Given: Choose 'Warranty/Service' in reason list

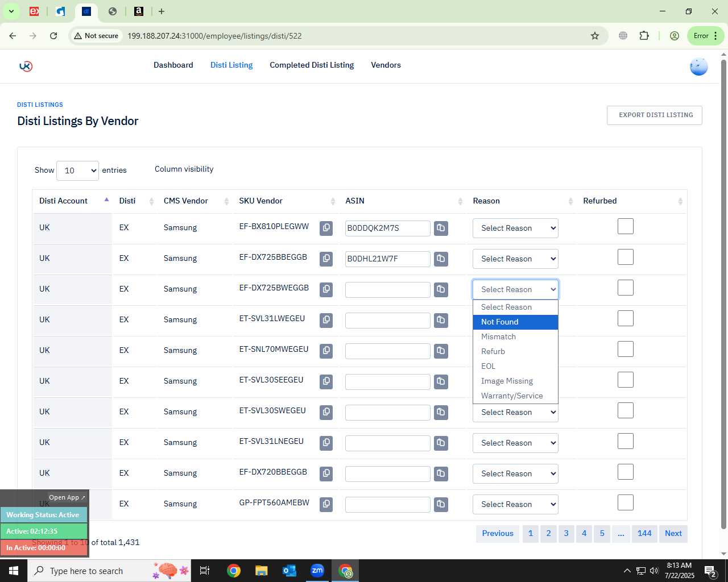Looking at the screenshot, I should [x=515, y=396].
